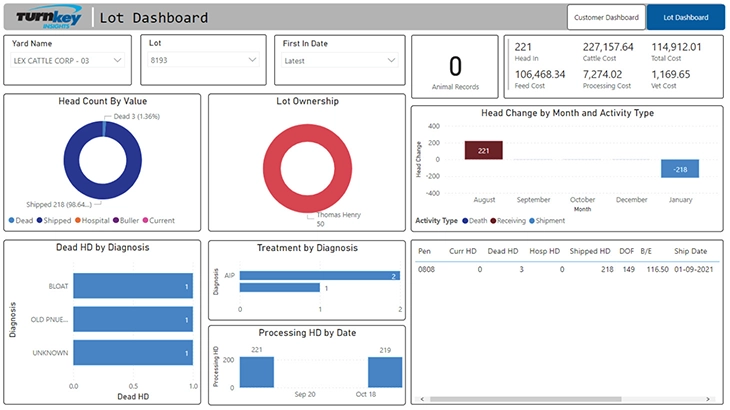Click the 0 Animal Records card

455,67
